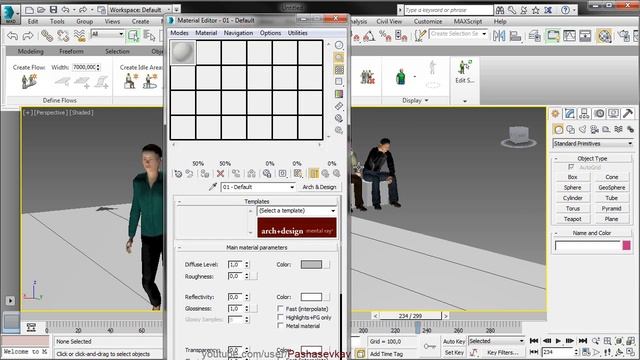This screenshot has width=640, height=360.
Task: Click Select and Link chain icon
Action: pos(47,36)
